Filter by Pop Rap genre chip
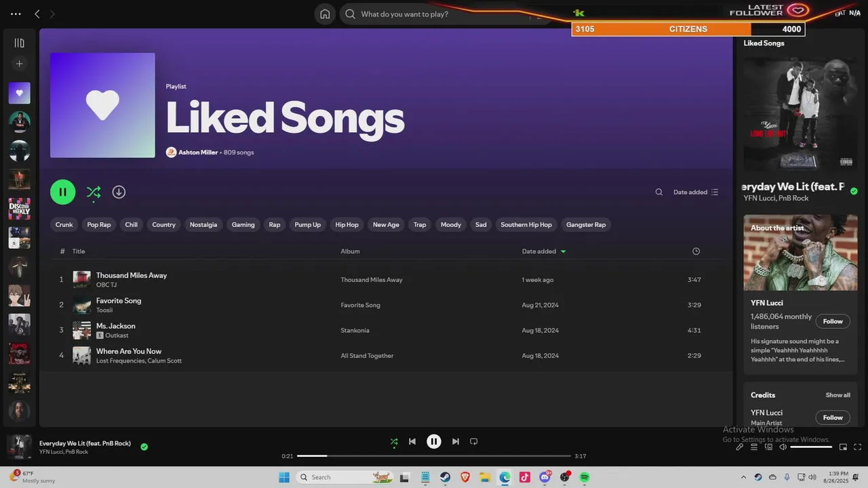The image size is (868, 488). [99, 224]
